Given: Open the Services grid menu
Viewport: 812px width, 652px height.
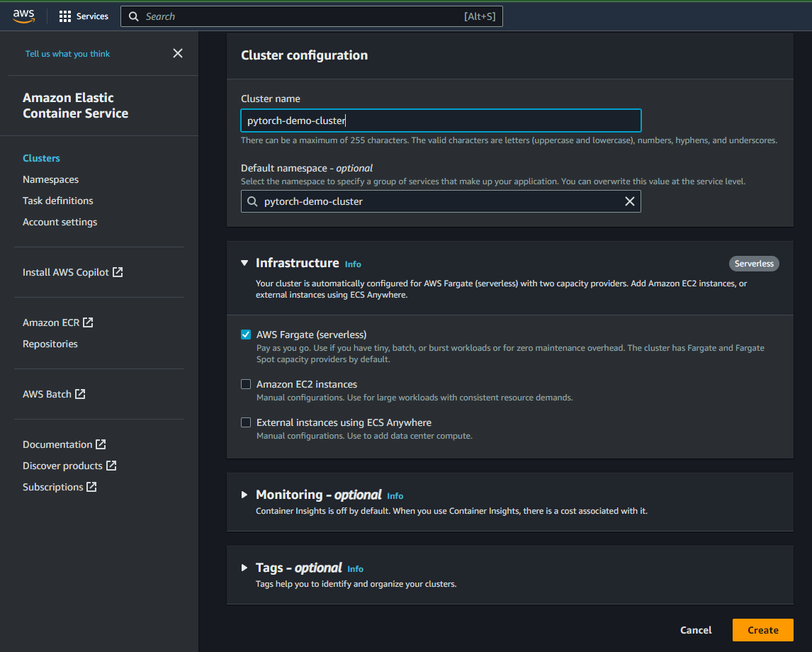Looking at the screenshot, I should [64, 16].
